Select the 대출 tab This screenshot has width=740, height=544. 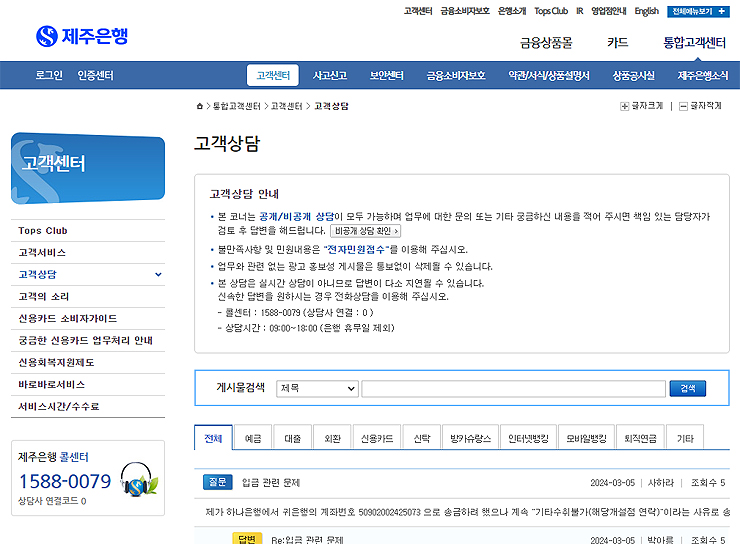pos(293,438)
